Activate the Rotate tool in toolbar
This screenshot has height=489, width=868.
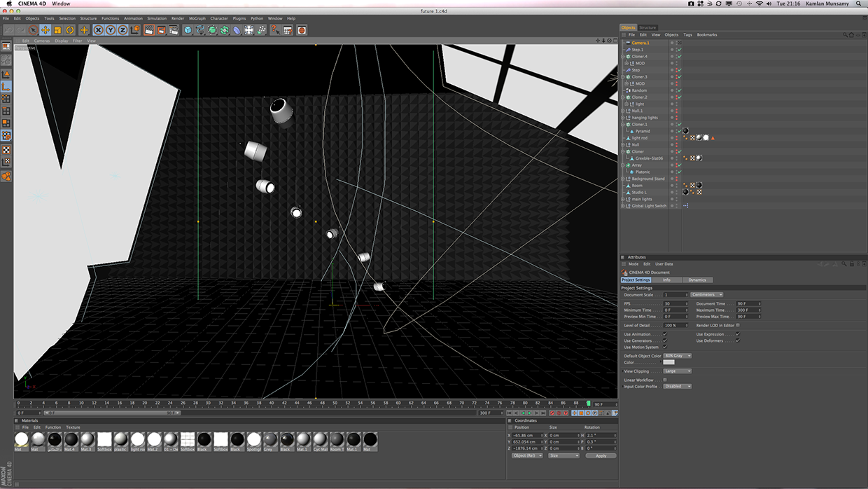[70, 30]
